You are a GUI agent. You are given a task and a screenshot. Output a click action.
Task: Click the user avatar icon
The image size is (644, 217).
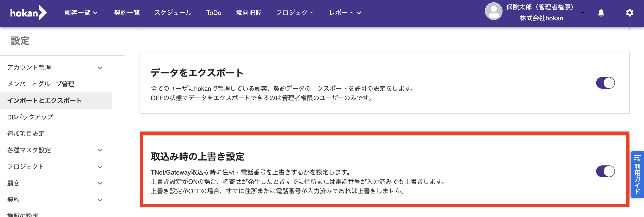tap(493, 11)
